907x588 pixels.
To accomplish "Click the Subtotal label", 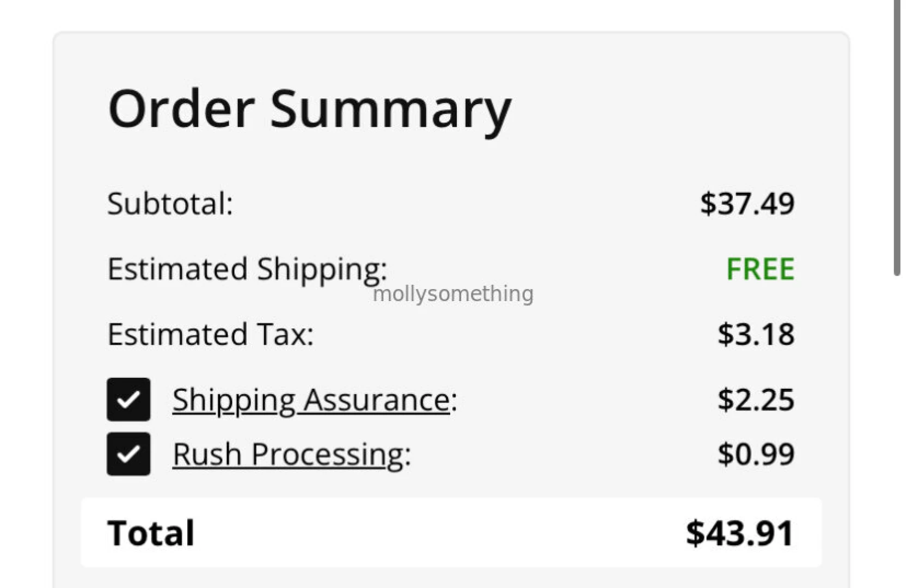I will tap(170, 204).
